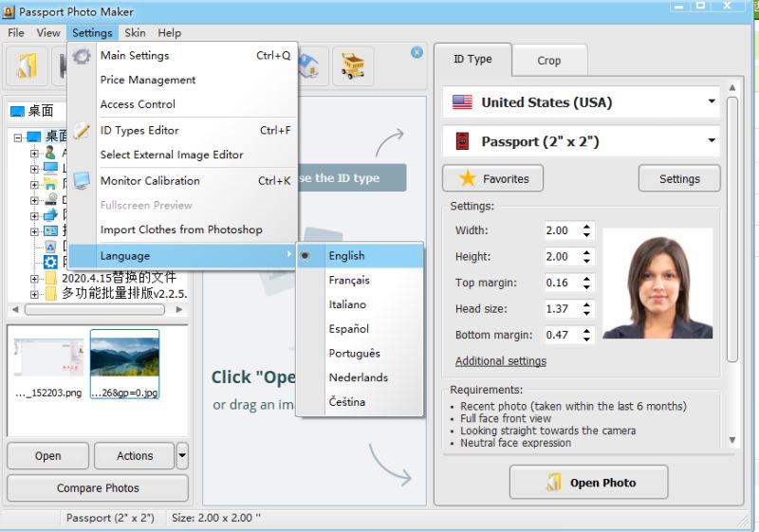Click the Actions button
This screenshot has width=759, height=532.
[x=135, y=455]
